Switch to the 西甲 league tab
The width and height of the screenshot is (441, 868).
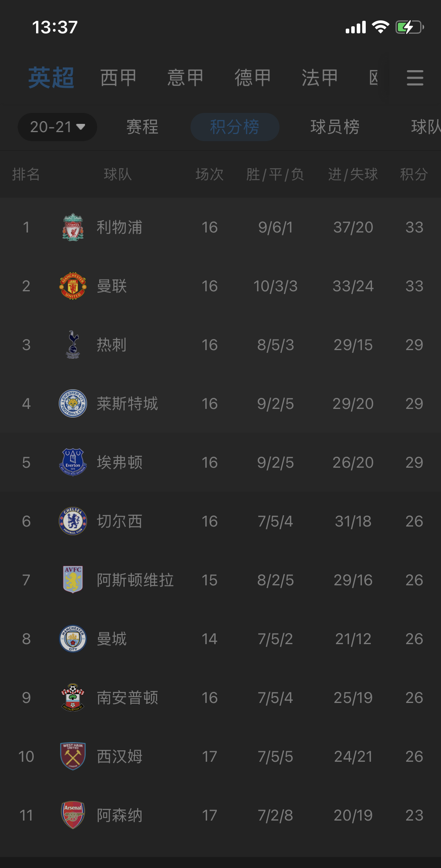[118, 78]
